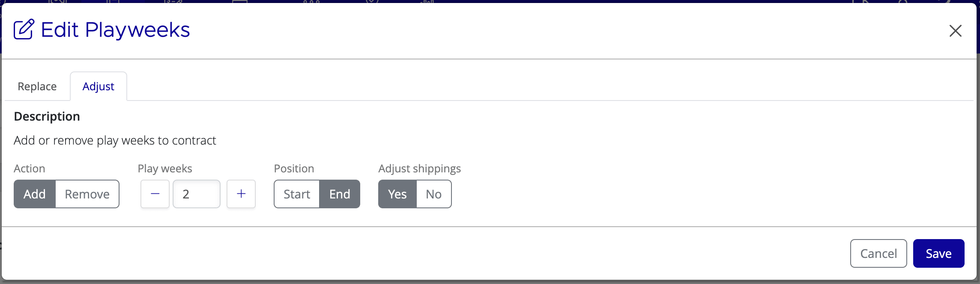Screen dimensions: 980x284
Task: Click the play weeks number field
Action: click(197, 194)
